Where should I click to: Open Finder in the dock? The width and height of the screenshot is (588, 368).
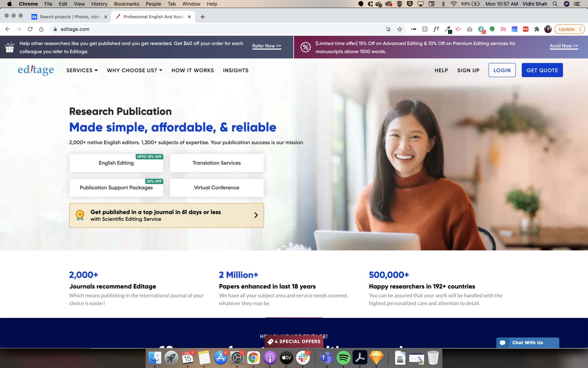tap(155, 357)
